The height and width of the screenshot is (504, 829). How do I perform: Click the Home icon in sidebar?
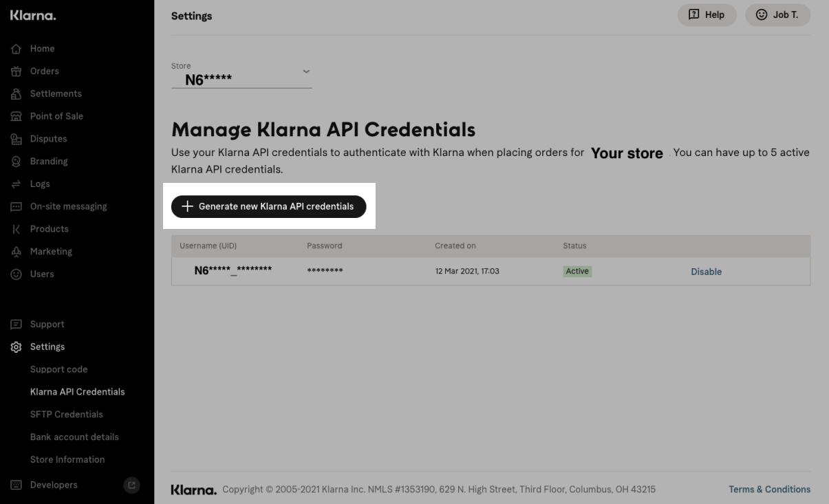16,49
